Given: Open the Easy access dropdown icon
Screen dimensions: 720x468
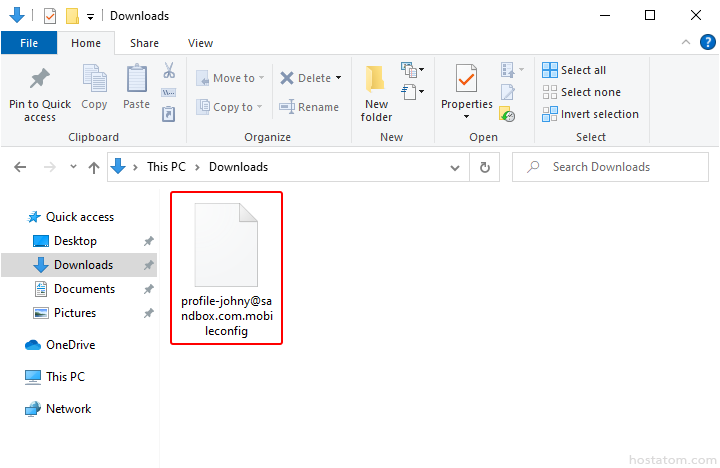Looking at the screenshot, I should tap(412, 91).
